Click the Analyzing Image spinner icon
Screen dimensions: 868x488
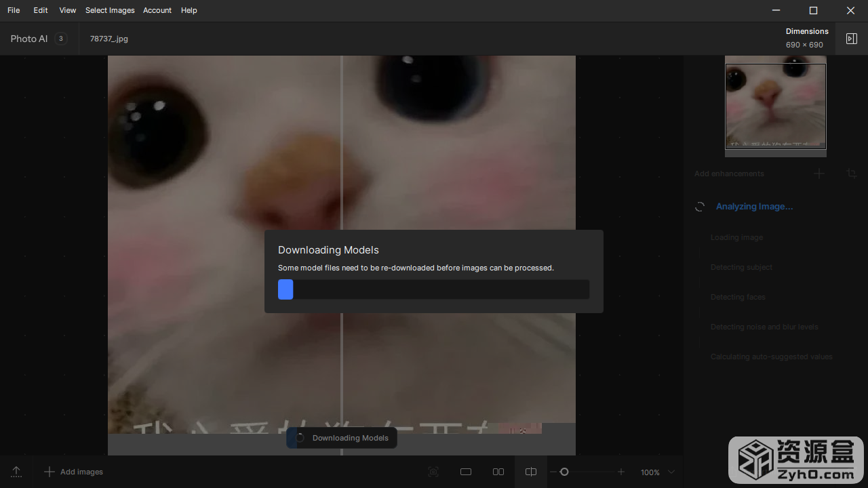point(700,207)
